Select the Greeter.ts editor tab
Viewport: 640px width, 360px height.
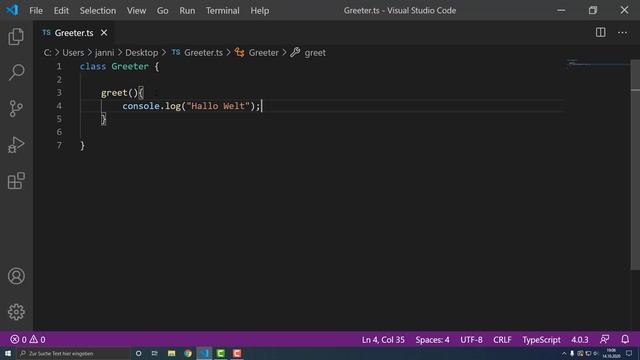click(74, 33)
